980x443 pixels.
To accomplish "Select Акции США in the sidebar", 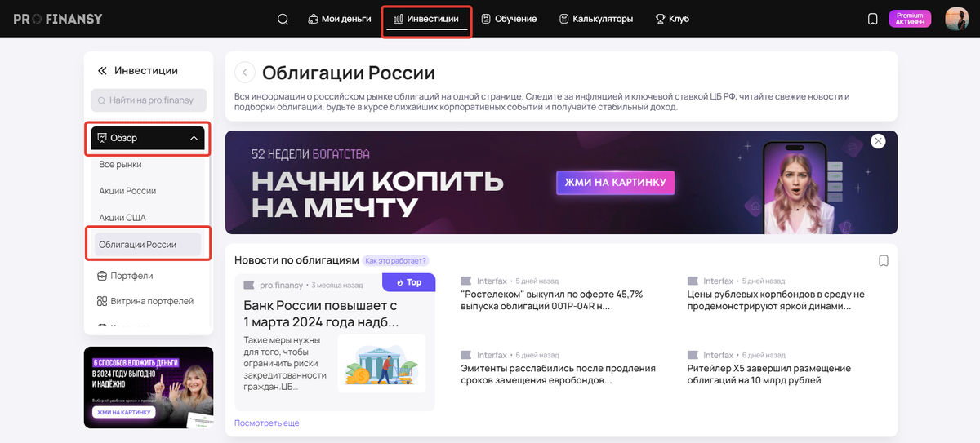I will click(122, 218).
